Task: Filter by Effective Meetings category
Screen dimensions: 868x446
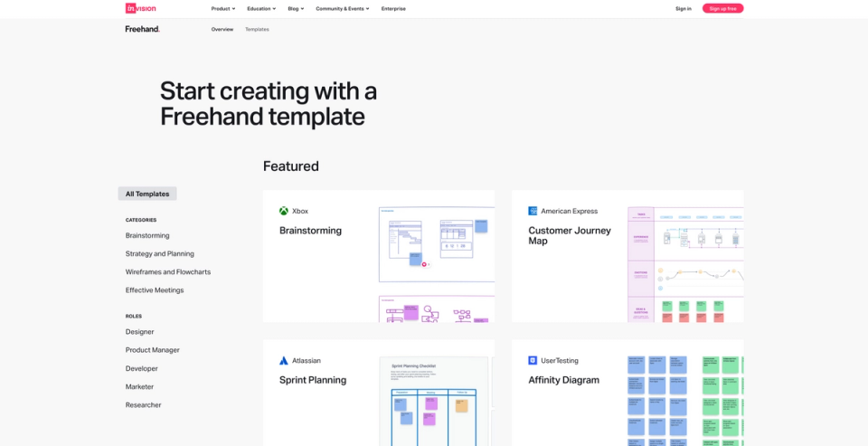Action: click(x=155, y=290)
